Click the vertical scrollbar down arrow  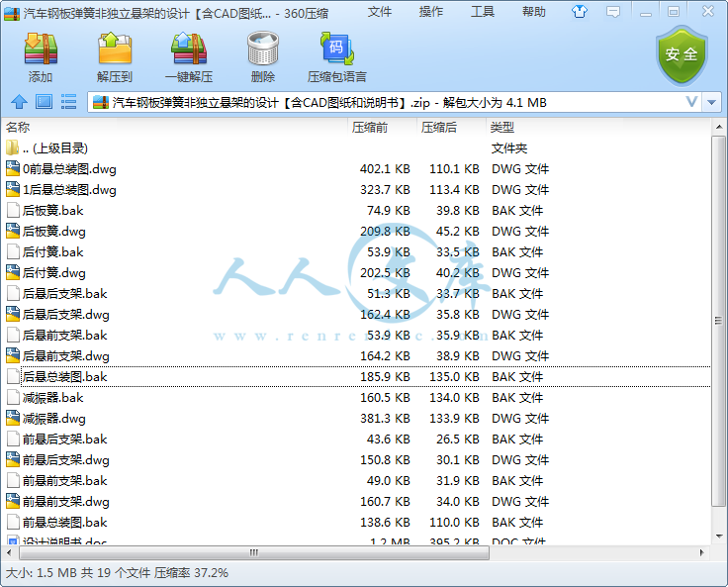(719, 537)
